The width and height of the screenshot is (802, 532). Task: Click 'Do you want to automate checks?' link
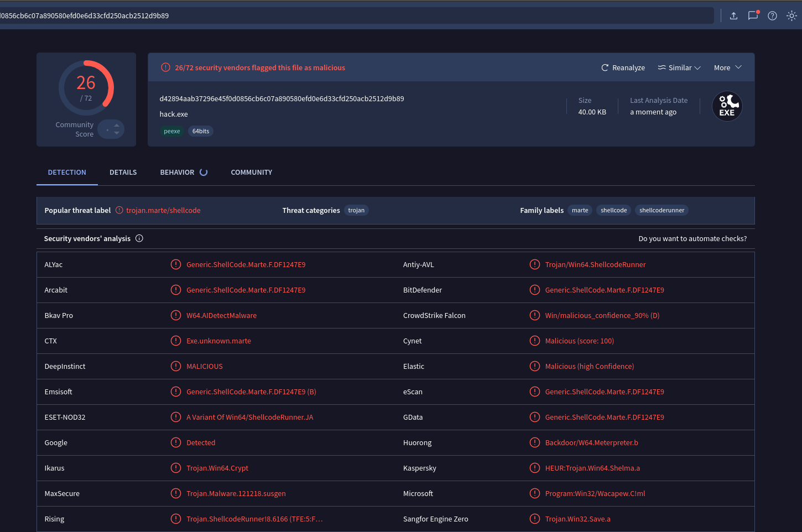point(692,238)
